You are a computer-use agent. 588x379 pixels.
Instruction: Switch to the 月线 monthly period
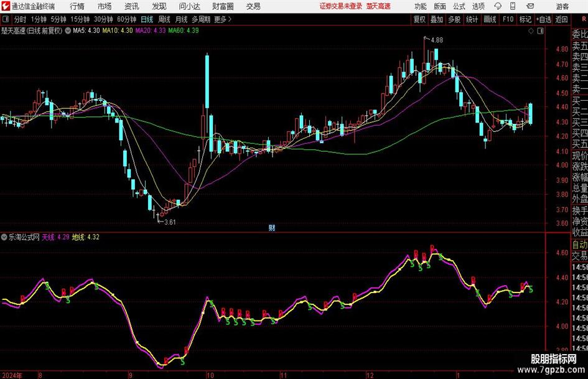[x=182, y=19]
